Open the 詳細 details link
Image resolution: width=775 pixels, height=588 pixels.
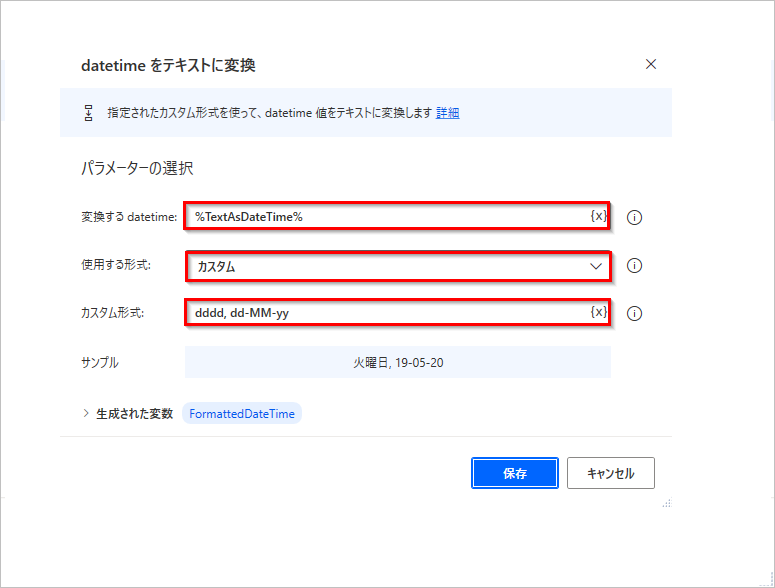pos(447,113)
